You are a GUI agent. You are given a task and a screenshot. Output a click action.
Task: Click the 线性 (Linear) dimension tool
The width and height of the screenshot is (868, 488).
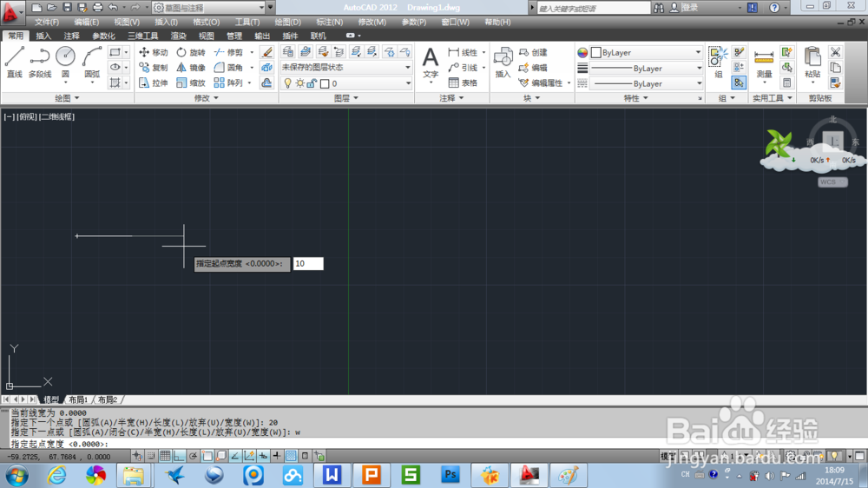point(463,52)
